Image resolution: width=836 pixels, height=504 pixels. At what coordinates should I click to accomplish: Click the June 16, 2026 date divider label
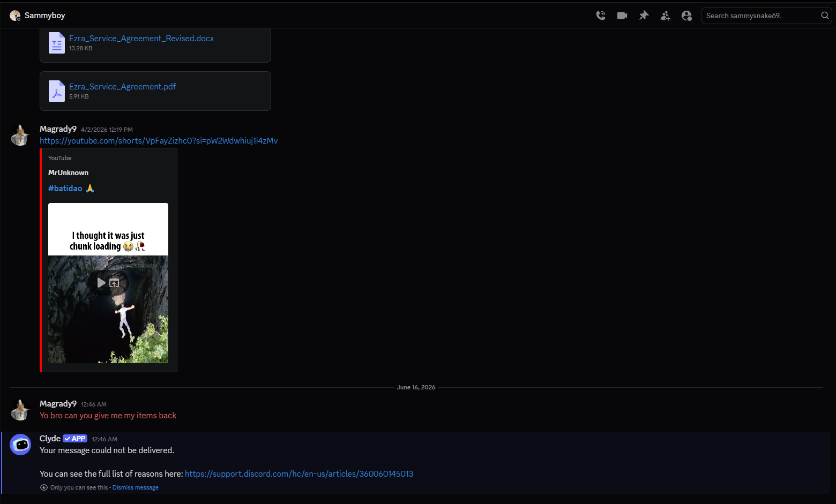tap(416, 387)
